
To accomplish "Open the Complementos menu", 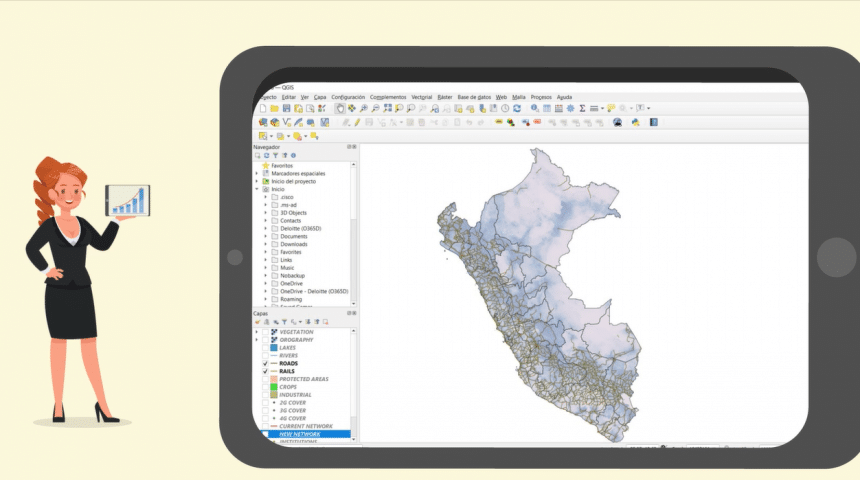I will [x=389, y=97].
